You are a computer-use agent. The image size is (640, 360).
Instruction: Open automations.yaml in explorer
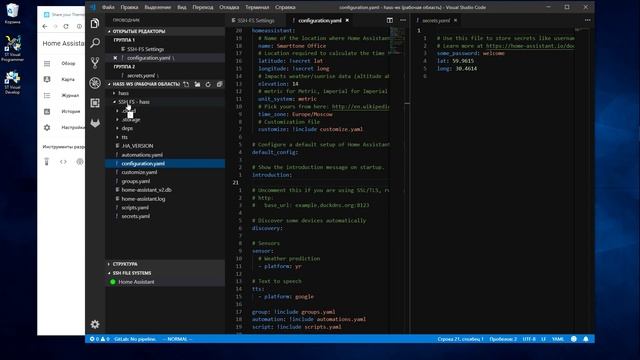click(x=142, y=155)
